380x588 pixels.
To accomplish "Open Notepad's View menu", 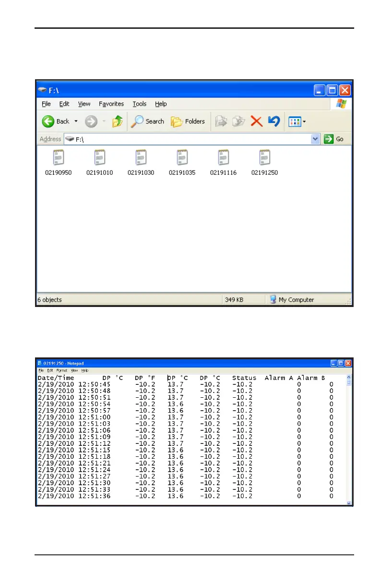I will click(74, 371).
